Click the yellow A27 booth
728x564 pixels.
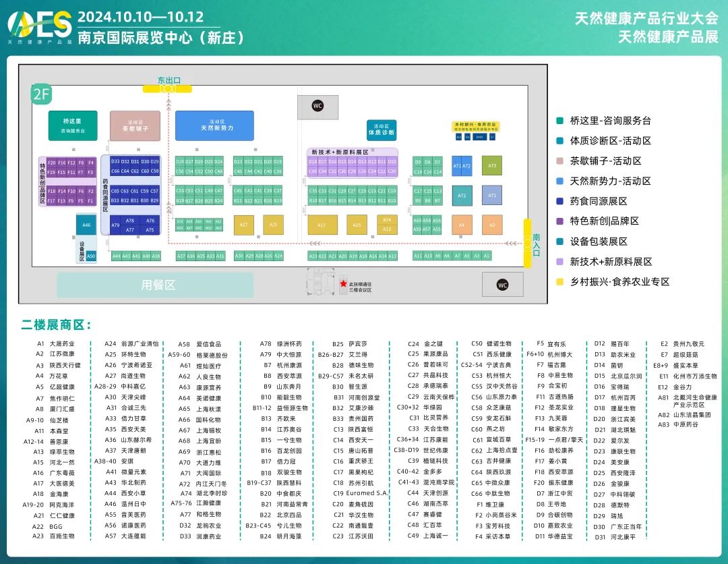244,225
